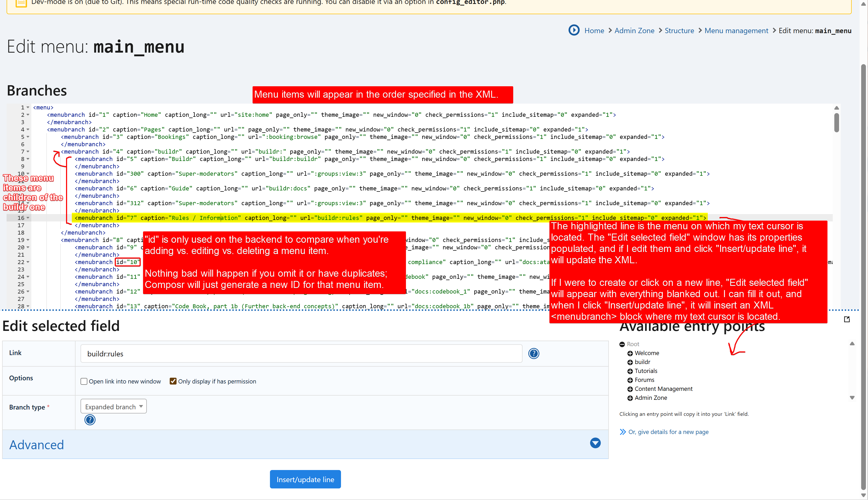Click the help icon beside Link field
Screen dimensions: 868x500
(x=533, y=353)
